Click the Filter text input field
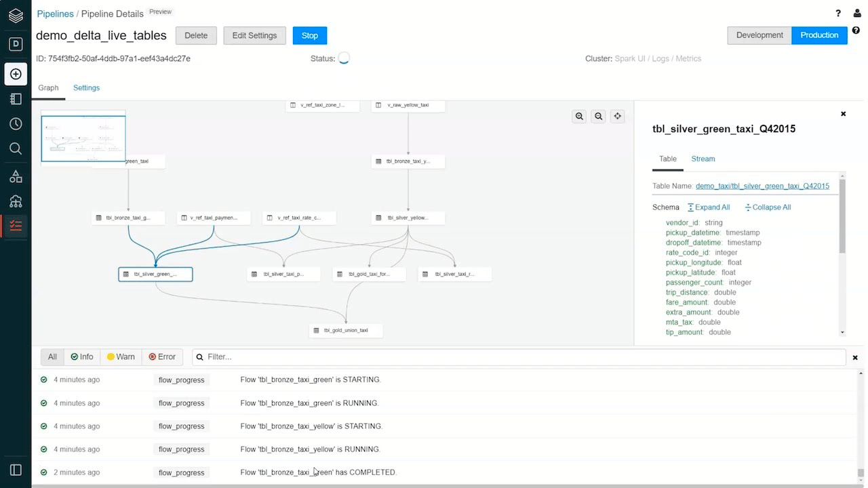868x488 pixels. 519,357
